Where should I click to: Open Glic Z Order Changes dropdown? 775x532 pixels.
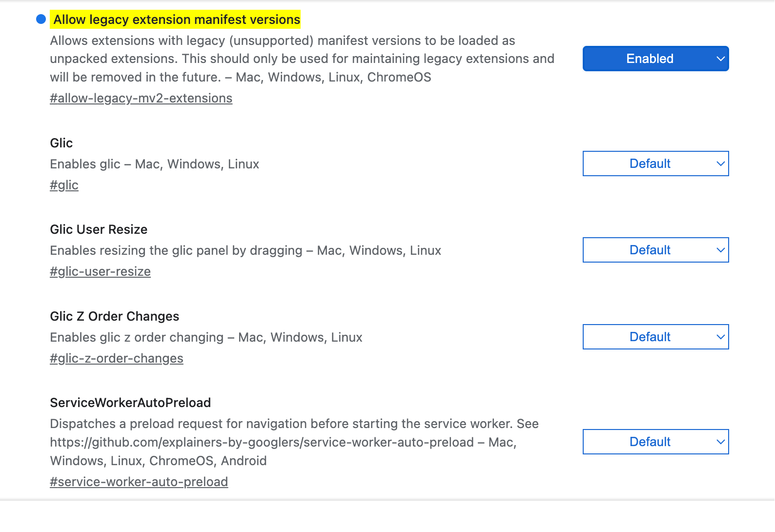point(655,337)
